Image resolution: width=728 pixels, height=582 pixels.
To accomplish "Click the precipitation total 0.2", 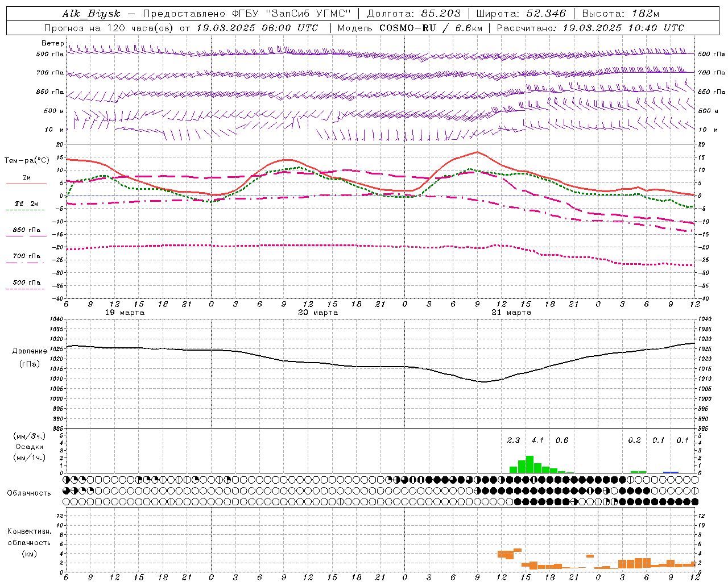I will pyautogui.click(x=634, y=440).
